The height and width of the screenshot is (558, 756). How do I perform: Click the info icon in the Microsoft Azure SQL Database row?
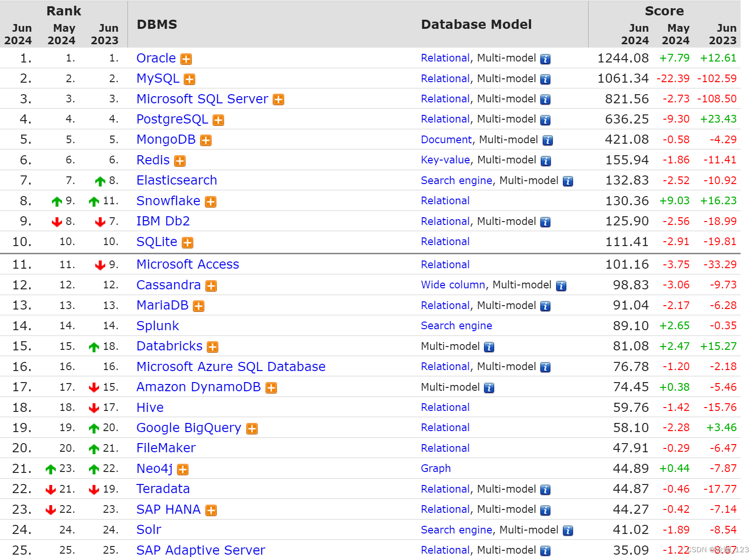tap(545, 368)
